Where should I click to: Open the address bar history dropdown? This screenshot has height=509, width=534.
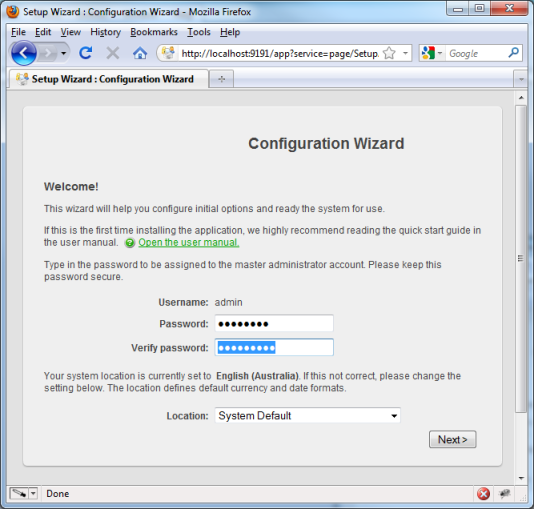click(405, 53)
